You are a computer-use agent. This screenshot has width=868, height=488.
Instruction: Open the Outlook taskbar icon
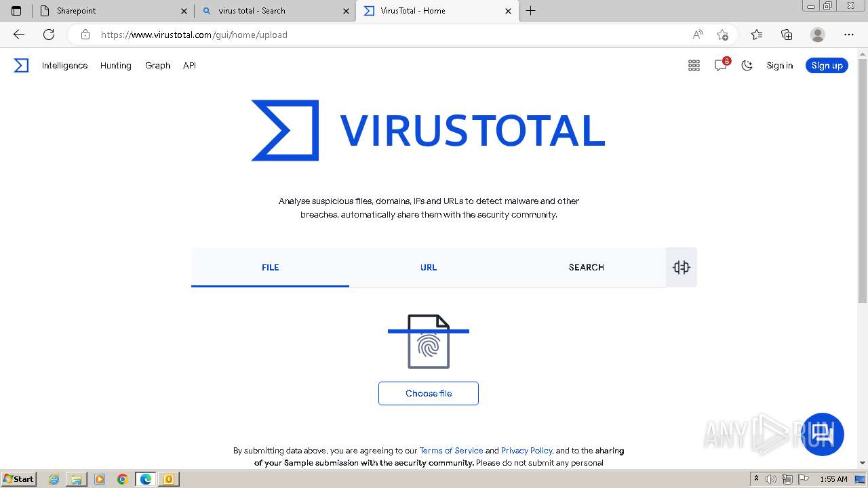[x=169, y=479]
